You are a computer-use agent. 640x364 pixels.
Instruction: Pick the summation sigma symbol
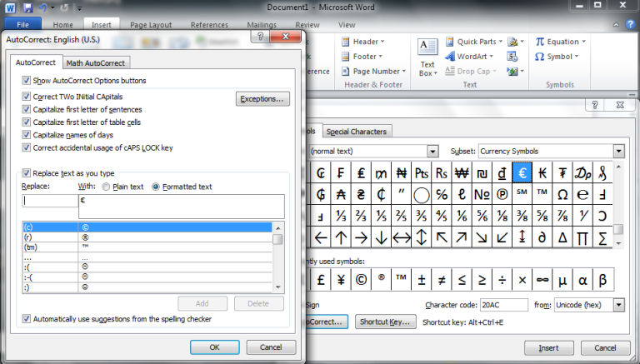coord(602,237)
